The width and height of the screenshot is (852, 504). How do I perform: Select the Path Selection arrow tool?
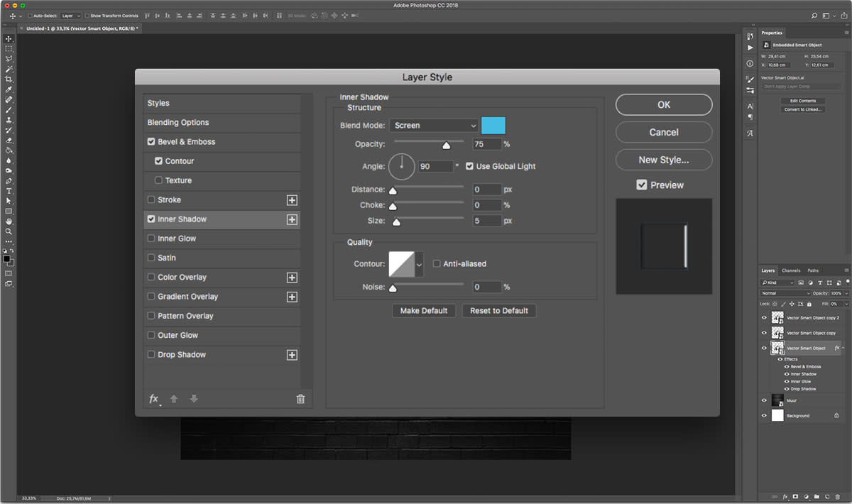9,201
